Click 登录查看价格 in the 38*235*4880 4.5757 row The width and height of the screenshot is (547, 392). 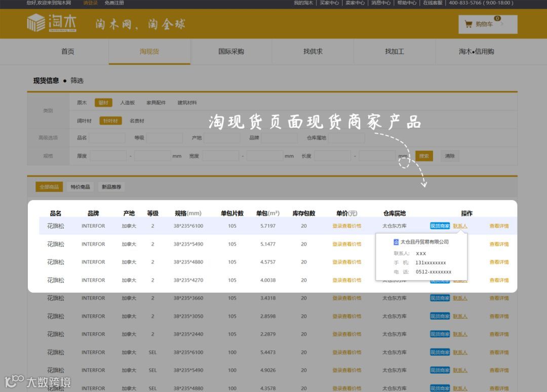coord(347,262)
